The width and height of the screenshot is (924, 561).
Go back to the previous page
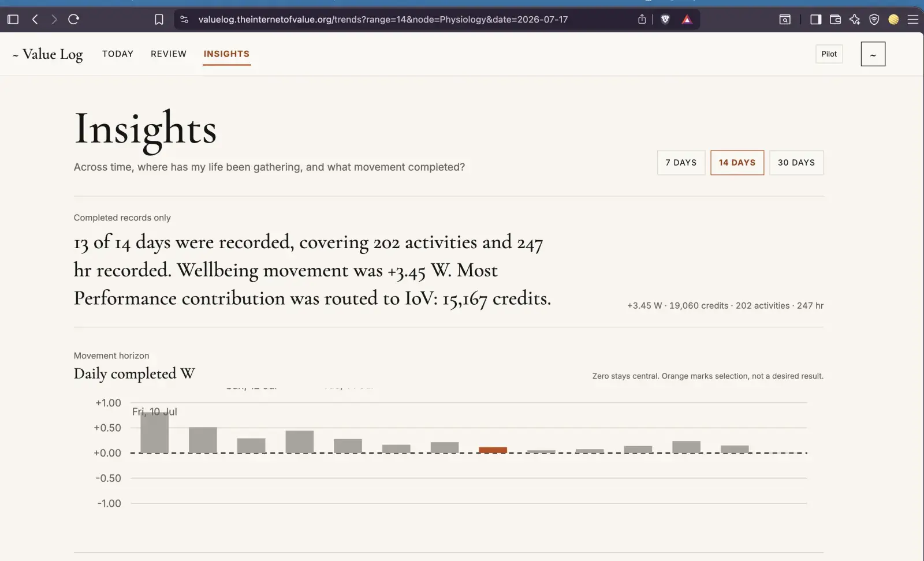coord(35,20)
